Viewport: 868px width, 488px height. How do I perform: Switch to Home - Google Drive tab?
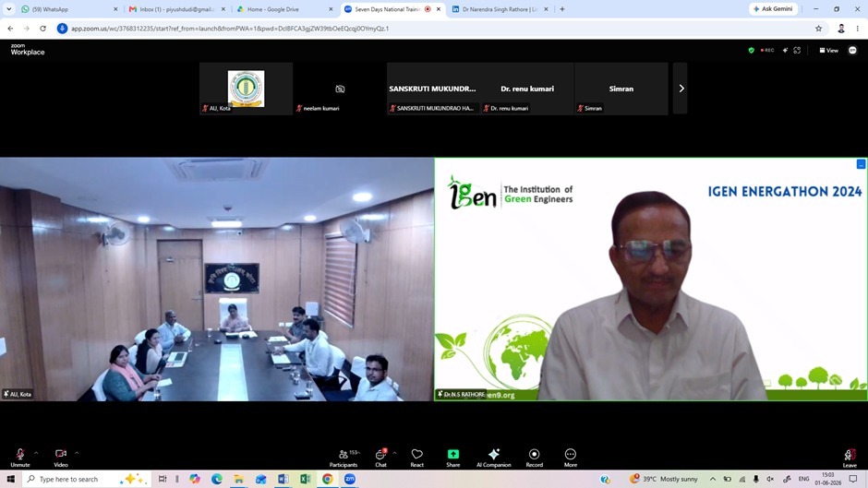tap(284, 9)
